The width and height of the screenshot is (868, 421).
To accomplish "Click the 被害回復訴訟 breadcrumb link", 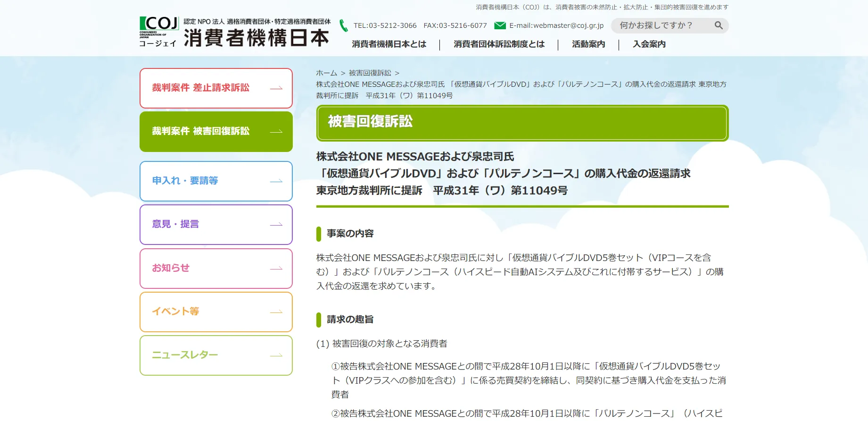I will pos(370,73).
